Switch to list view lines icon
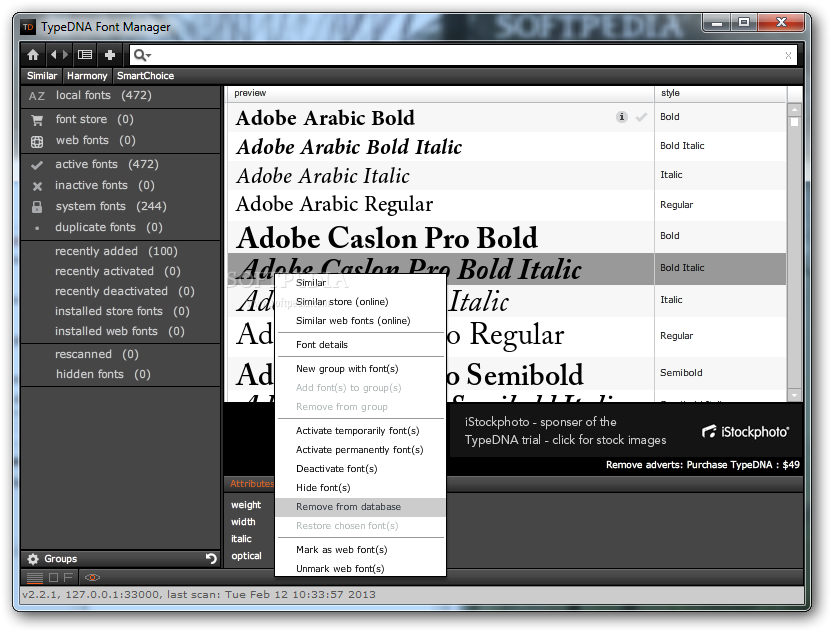The width and height of the screenshot is (832, 632). pyautogui.click(x=35, y=577)
